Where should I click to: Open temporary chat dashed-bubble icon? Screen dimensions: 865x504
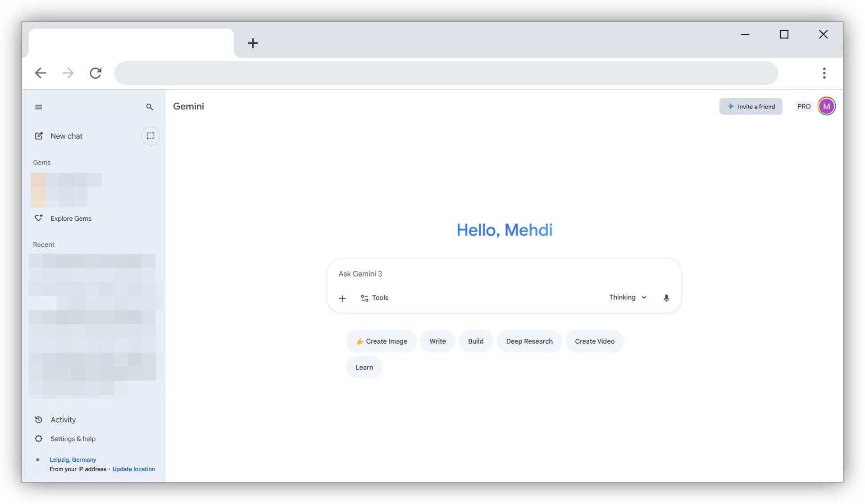tap(150, 136)
